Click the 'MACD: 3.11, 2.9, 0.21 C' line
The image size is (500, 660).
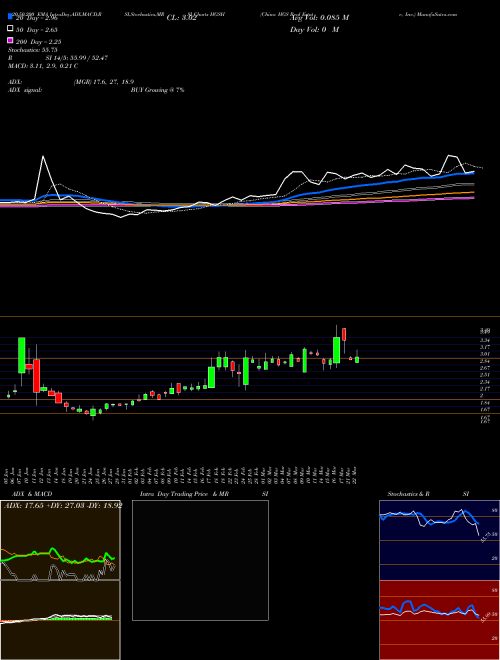[x=43, y=66]
